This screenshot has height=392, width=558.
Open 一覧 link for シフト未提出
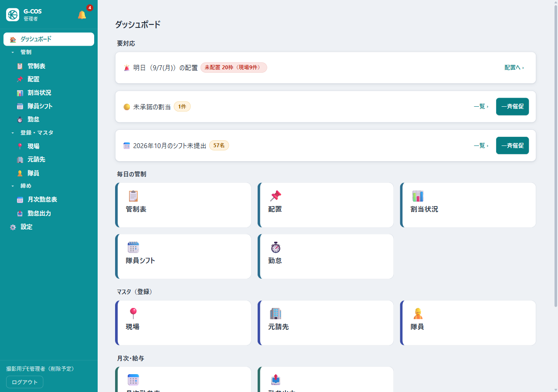[481, 145]
